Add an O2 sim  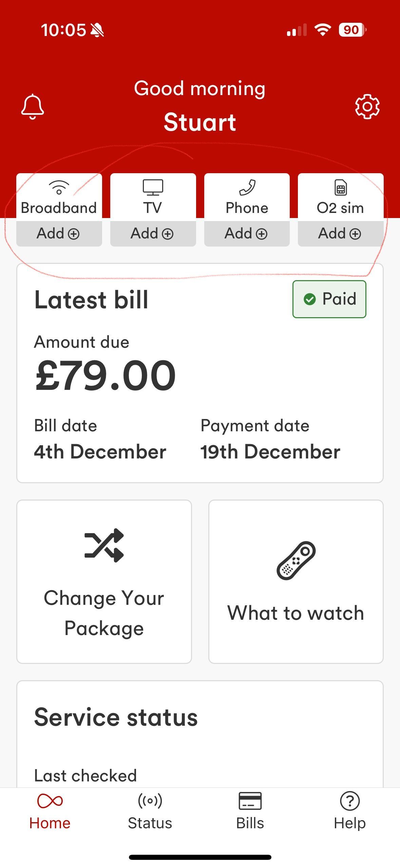pos(341,234)
